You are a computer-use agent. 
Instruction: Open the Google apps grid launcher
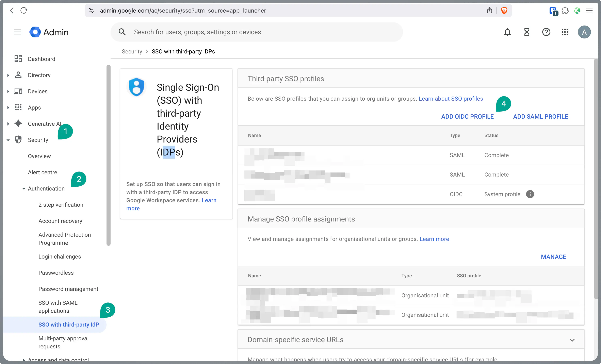(565, 32)
